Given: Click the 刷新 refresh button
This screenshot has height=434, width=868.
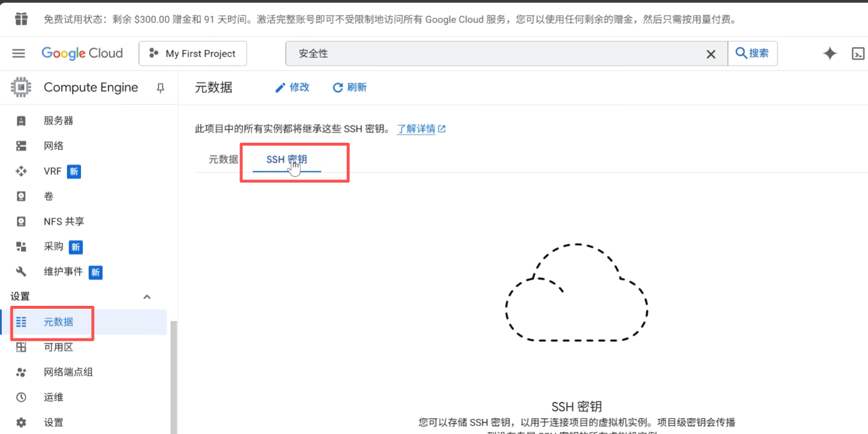Looking at the screenshot, I should tap(349, 87).
